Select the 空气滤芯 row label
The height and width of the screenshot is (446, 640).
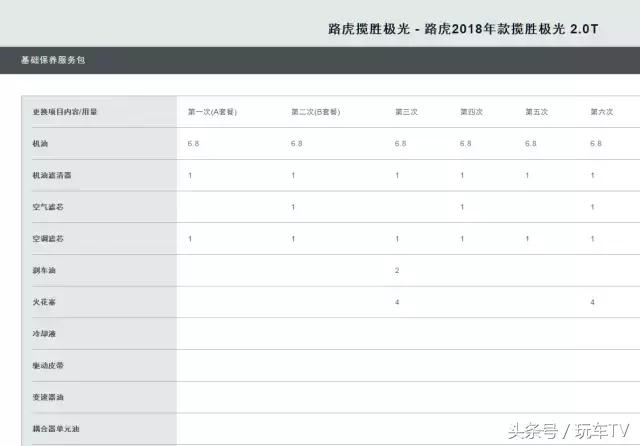click(48, 207)
